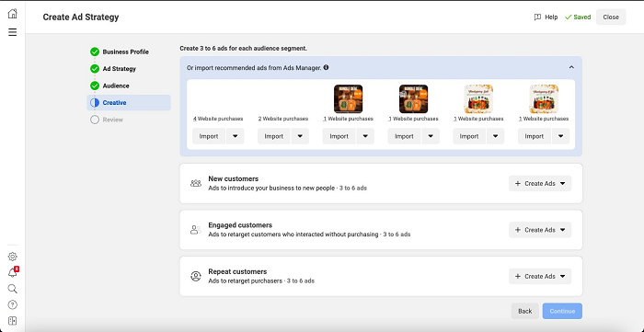The height and width of the screenshot is (332, 644).
Task: Click the '2 Website purchases' label
Action: coord(283,119)
